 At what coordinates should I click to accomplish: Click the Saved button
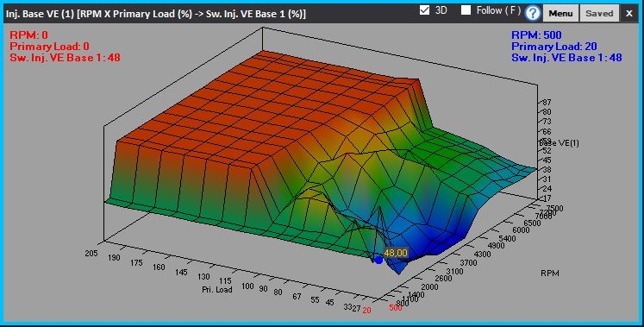tap(599, 13)
